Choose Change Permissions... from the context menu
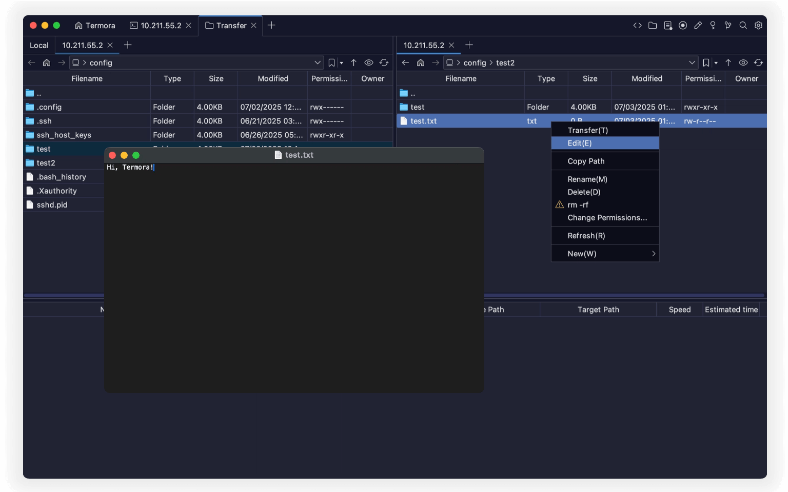Screen dimensions: 788x492 [606, 217]
